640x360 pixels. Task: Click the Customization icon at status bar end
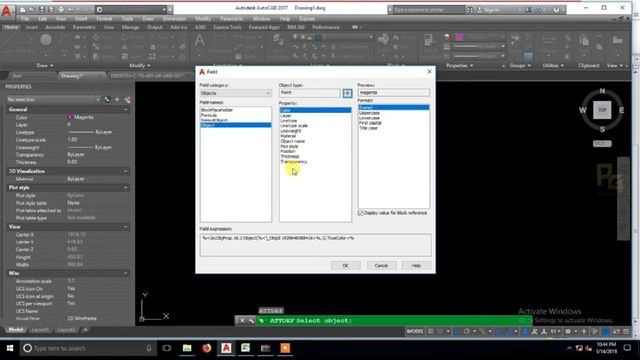(626, 331)
